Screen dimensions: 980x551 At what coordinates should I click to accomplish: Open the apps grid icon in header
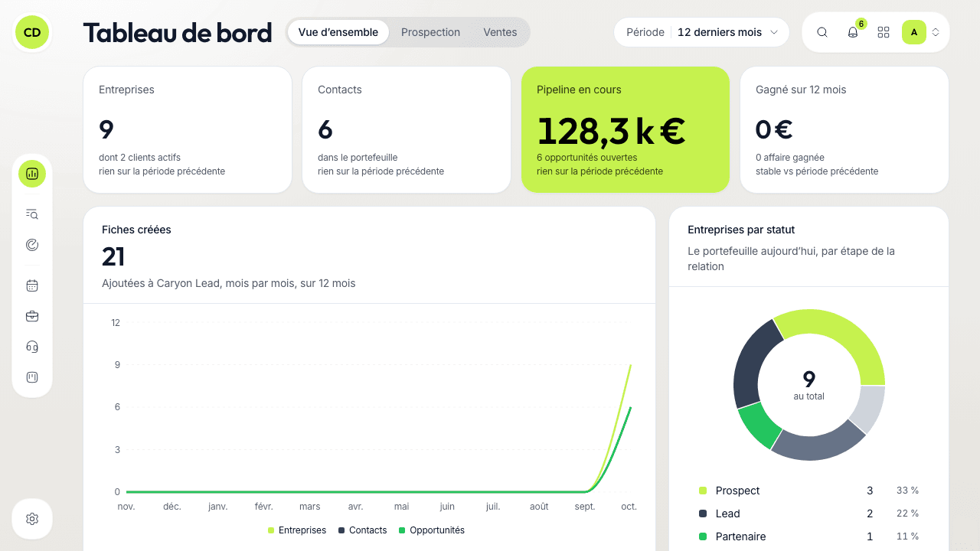[x=884, y=32]
